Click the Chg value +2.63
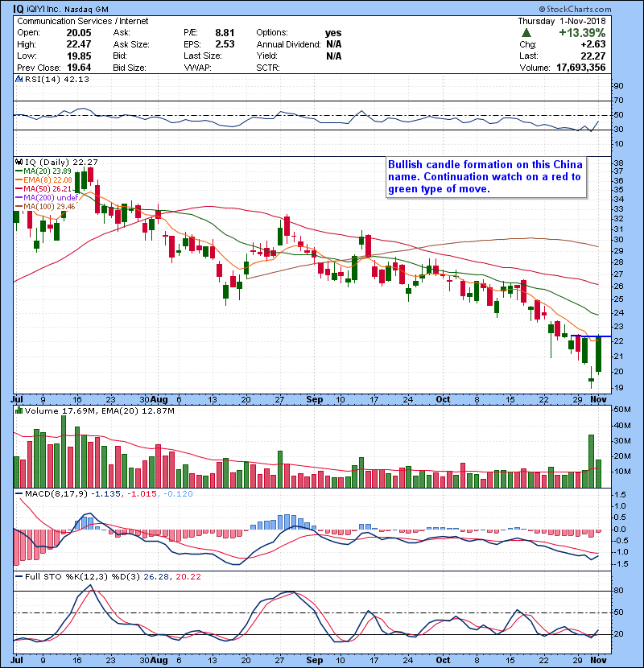 coord(592,44)
